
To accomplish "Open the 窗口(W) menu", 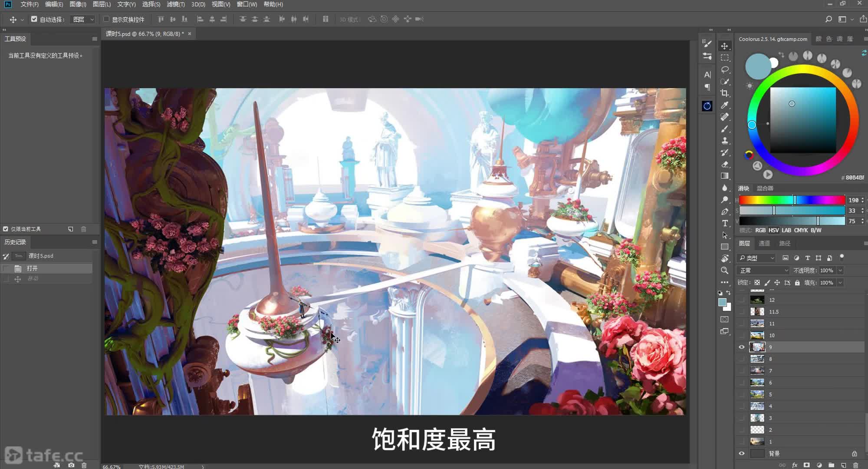I will pos(247,4).
